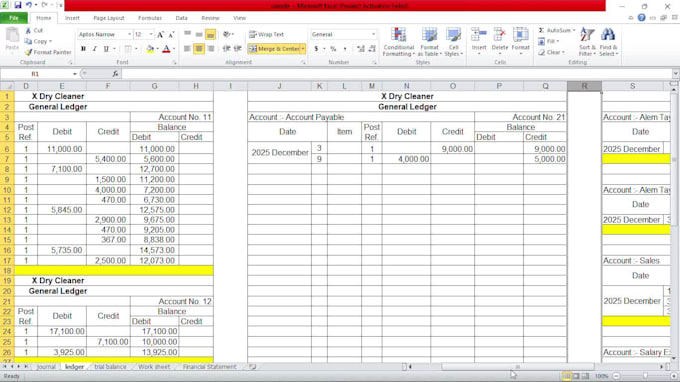The height and width of the screenshot is (382, 680).
Task: Open the Excel Help question mark
Action: coord(641,18)
